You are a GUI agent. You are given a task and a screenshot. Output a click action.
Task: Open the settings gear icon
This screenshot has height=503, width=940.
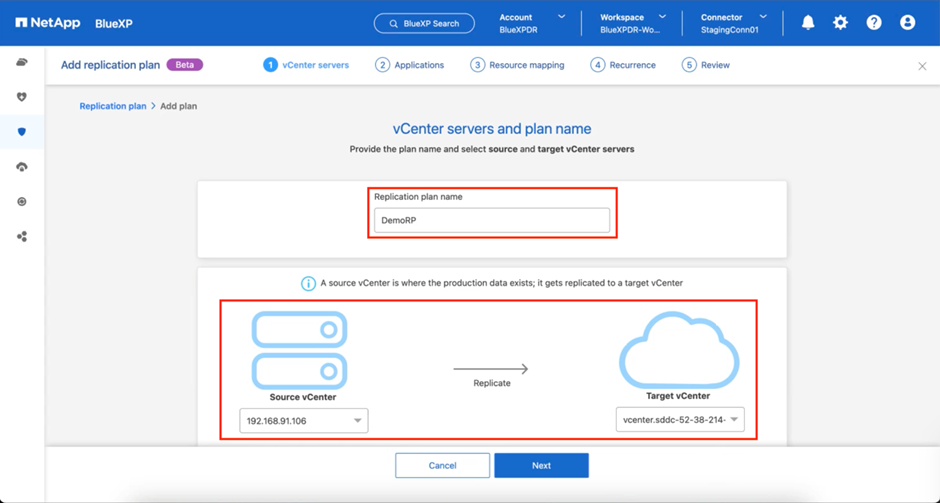pyautogui.click(x=840, y=23)
